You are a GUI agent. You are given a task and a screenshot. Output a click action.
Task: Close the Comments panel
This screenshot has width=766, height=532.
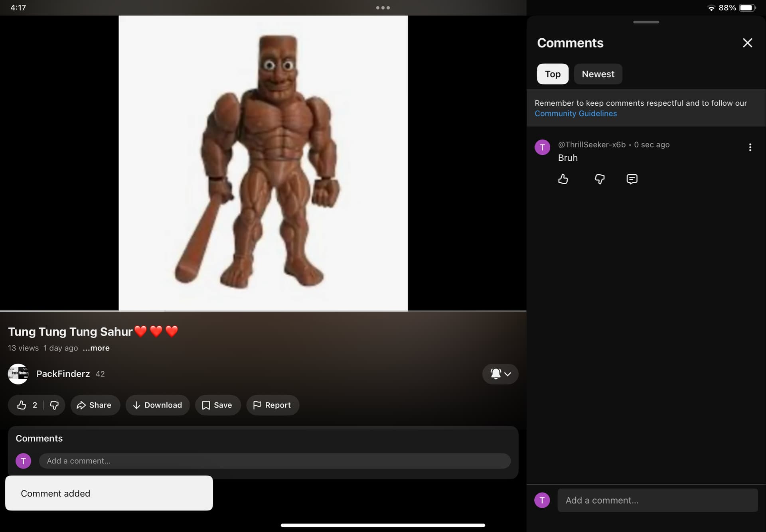747,43
